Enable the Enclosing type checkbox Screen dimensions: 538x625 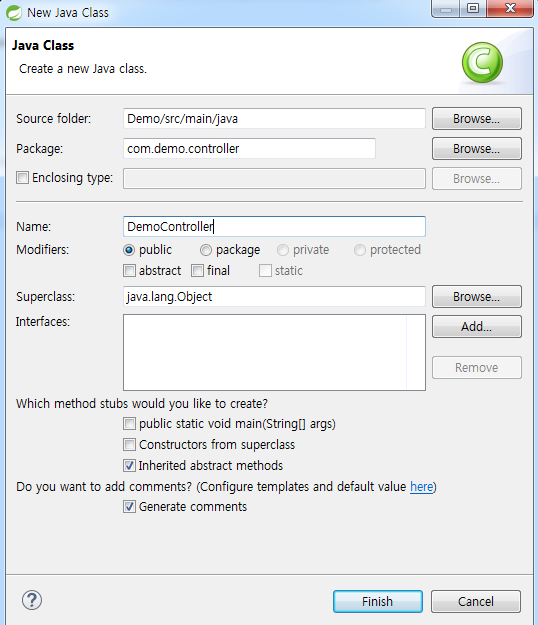click(22, 177)
